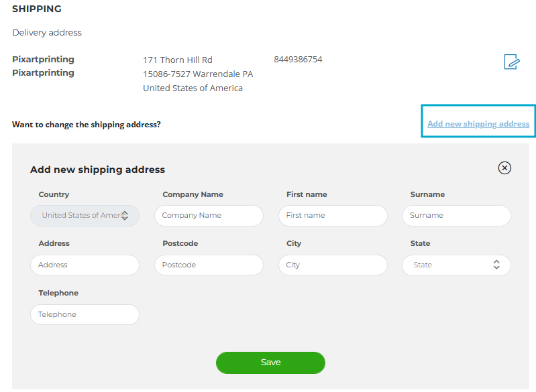This screenshot has height=392, width=536.
Task: Click the edit delivery address pencil icon
Action: (512, 62)
